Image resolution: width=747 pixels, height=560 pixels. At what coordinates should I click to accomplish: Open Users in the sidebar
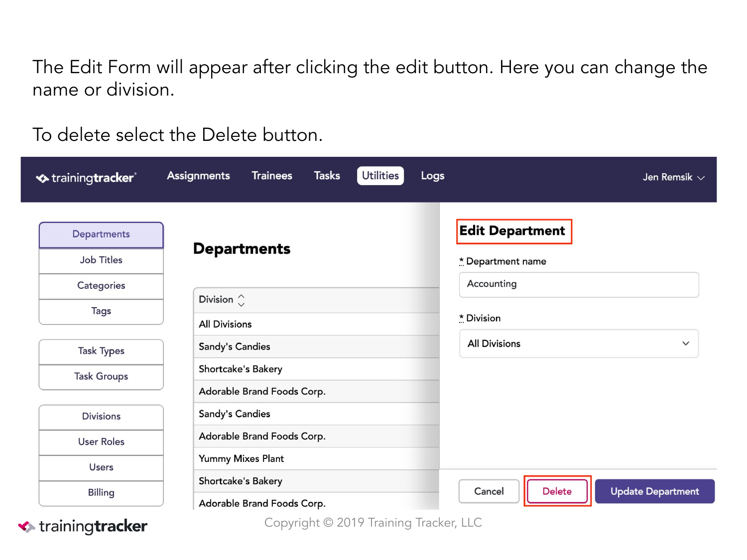tap(101, 467)
